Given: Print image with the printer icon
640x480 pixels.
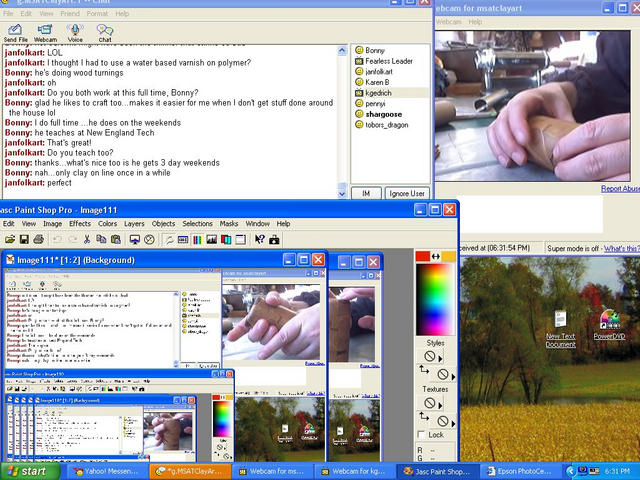Looking at the screenshot, I should tap(38, 240).
